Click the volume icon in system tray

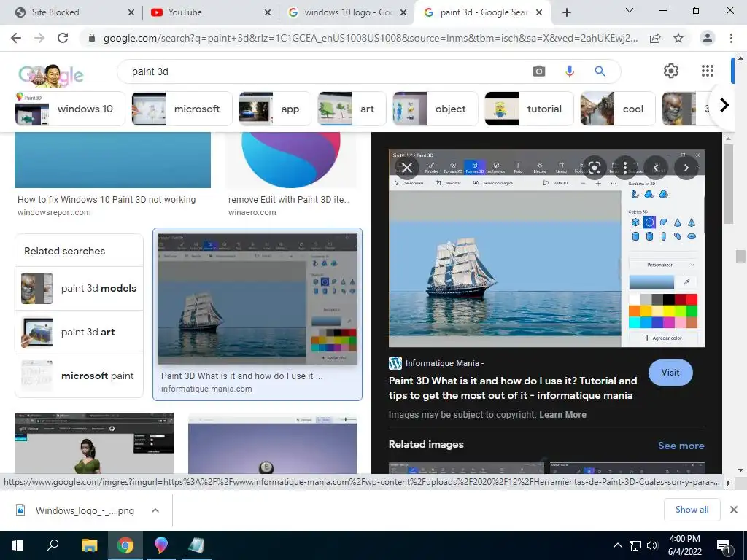click(653, 545)
